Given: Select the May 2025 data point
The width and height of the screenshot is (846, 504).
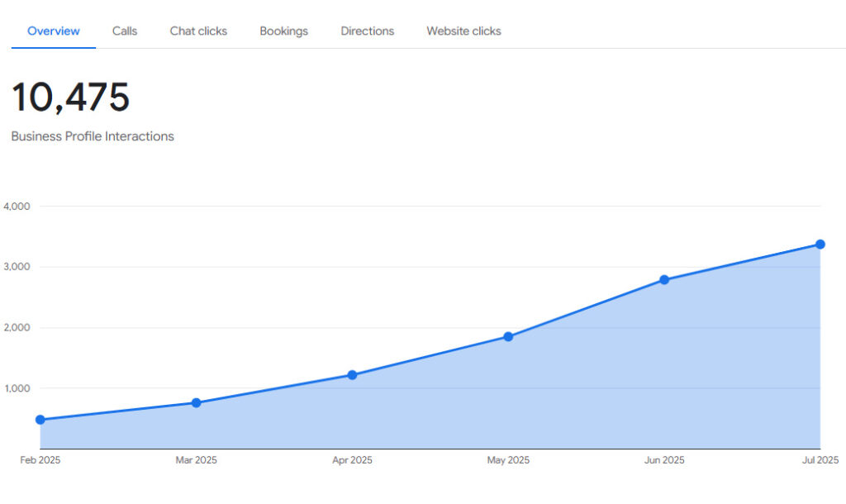Looking at the screenshot, I should click(508, 336).
